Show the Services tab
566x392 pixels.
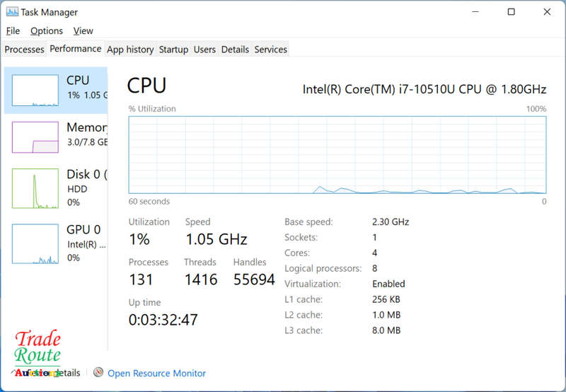pos(271,49)
